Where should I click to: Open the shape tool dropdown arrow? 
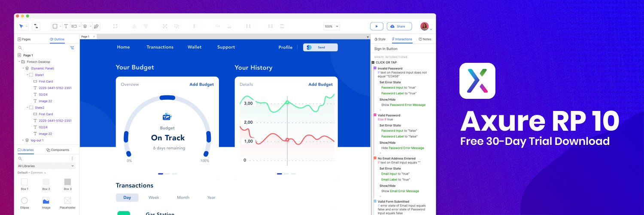[61, 27]
